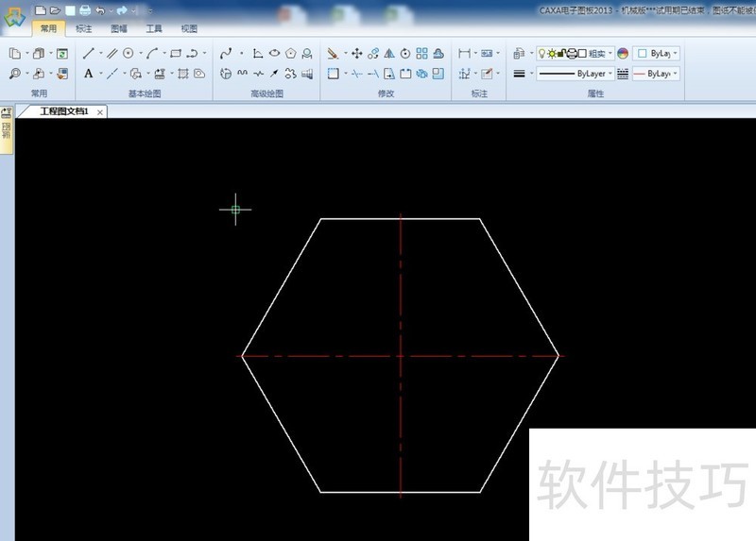This screenshot has width=756, height=541.
Task: Select the 工程图文档1 document tab
Action: click(64, 111)
